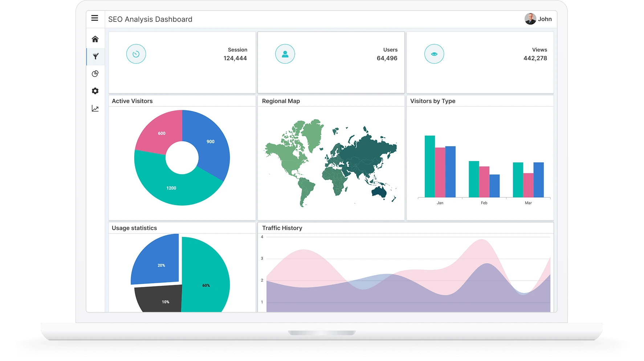Open the sidebar hamburger menu
644x361 pixels.
click(x=95, y=18)
